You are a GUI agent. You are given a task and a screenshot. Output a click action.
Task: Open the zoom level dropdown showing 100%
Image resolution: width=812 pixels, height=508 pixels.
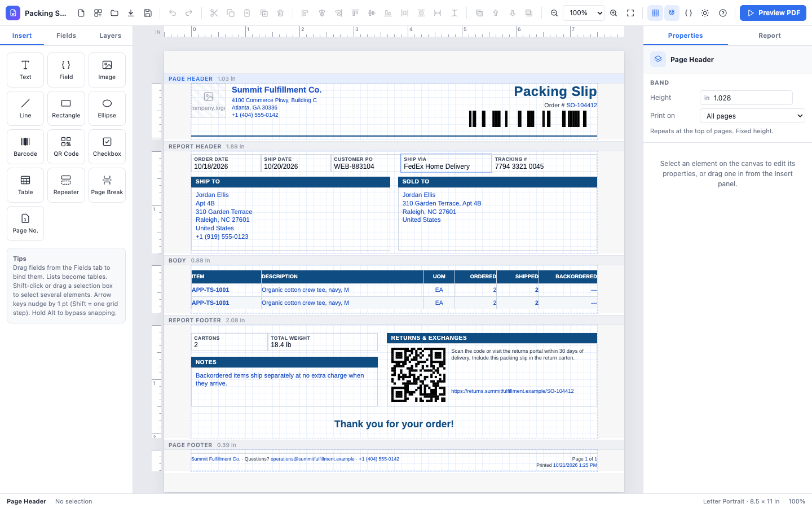[x=584, y=13]
